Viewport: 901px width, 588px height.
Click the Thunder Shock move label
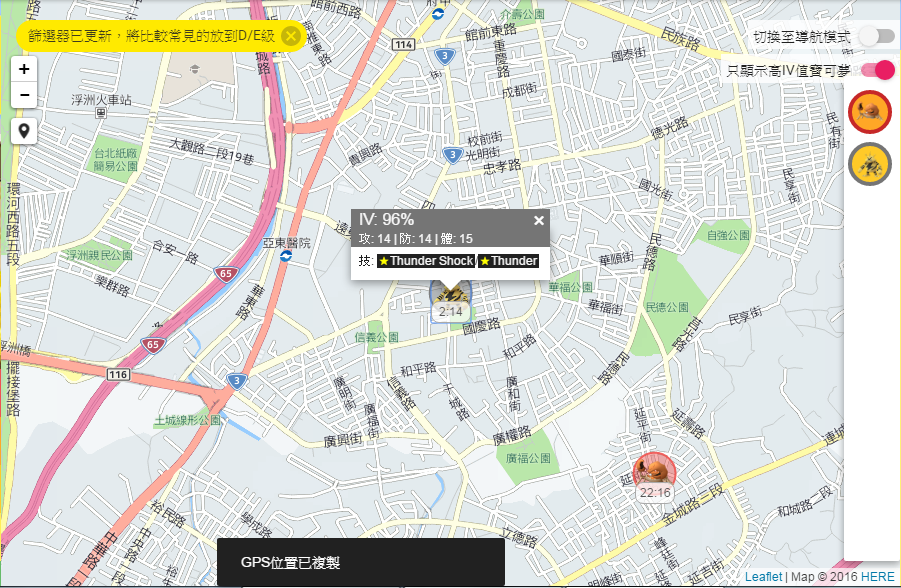426,261
